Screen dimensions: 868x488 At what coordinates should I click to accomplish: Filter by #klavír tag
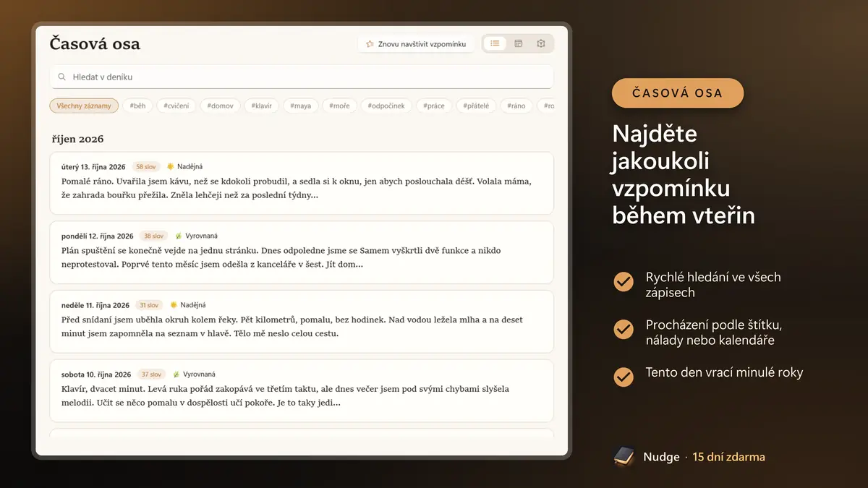262,106
